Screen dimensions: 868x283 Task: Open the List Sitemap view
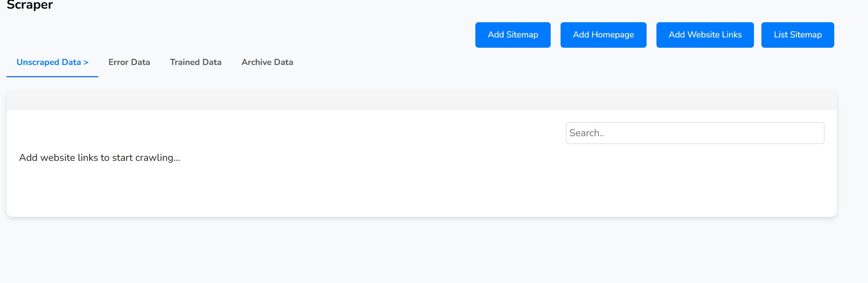pyautogui.click(x=797, y=35)
